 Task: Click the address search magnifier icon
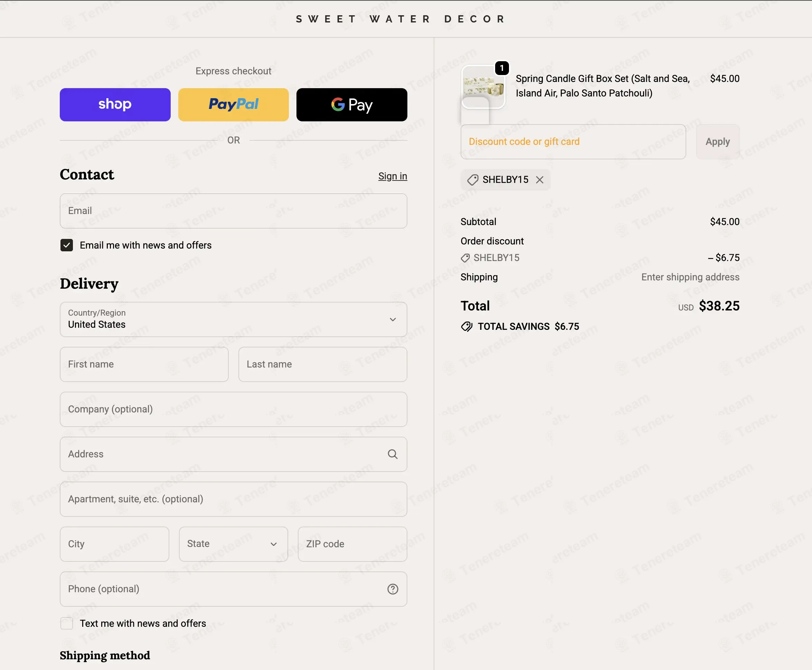[x=392, y=454]
